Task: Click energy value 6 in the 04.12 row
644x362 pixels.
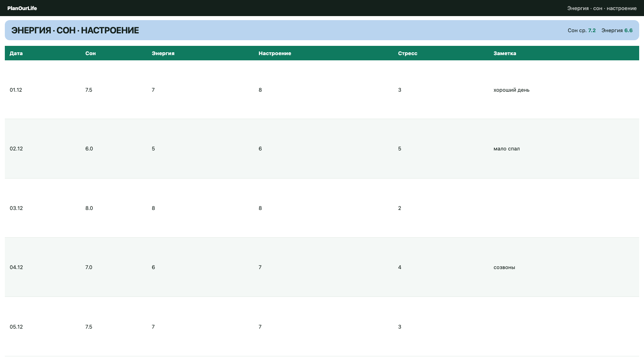Action: point(153,267)
